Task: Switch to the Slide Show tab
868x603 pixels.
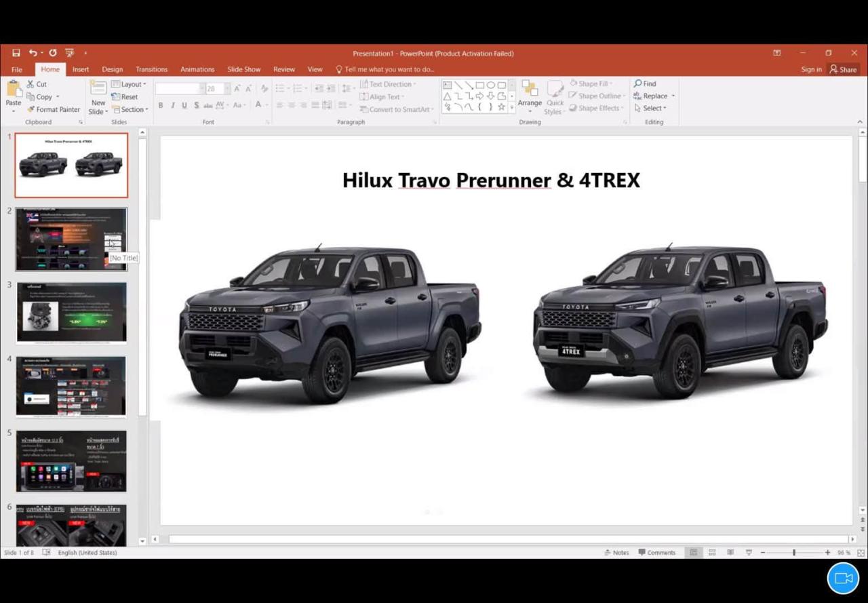Action: pos(244,69)
